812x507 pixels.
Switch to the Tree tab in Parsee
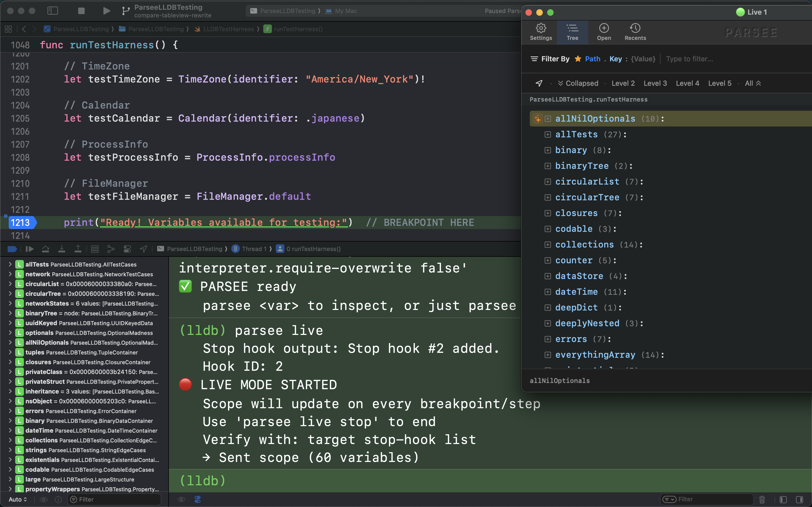pos(572,32)
